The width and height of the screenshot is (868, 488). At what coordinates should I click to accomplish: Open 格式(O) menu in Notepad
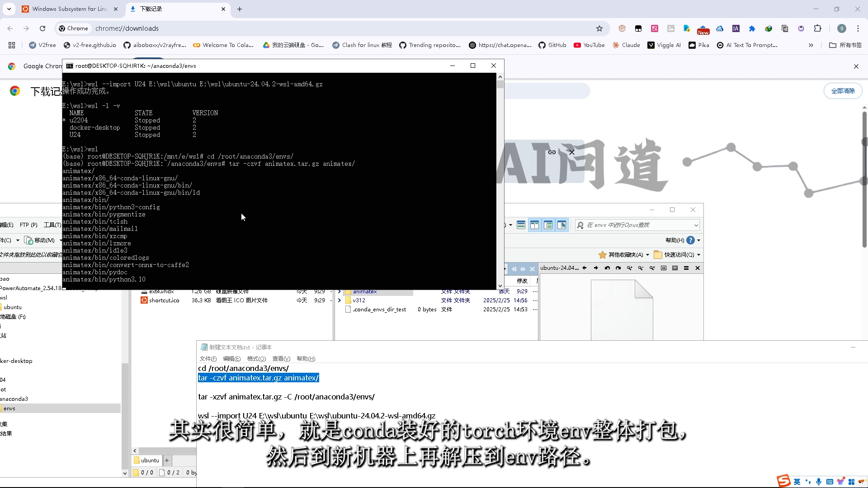pos(256,359)
